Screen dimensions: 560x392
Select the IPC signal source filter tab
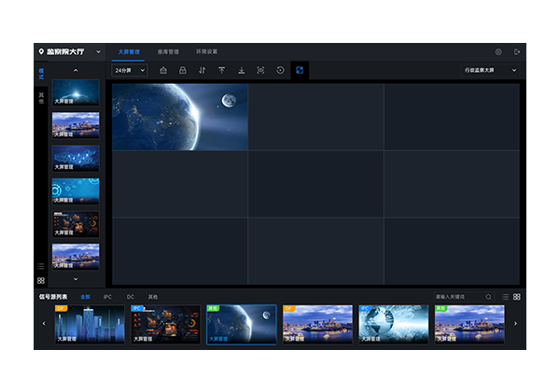[x=107, y=297]
